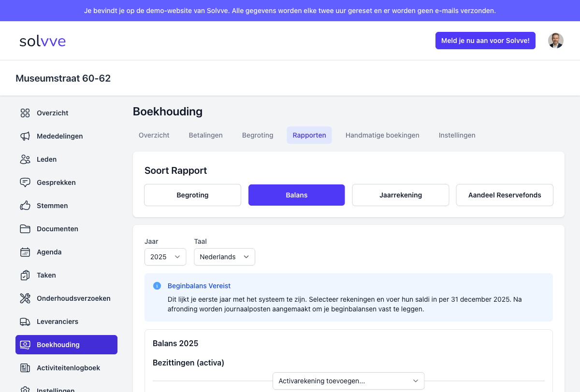The height and width of the screenshot is (392, 580).
Task: Open the user profile avatar
Action: tap(556, 41)
